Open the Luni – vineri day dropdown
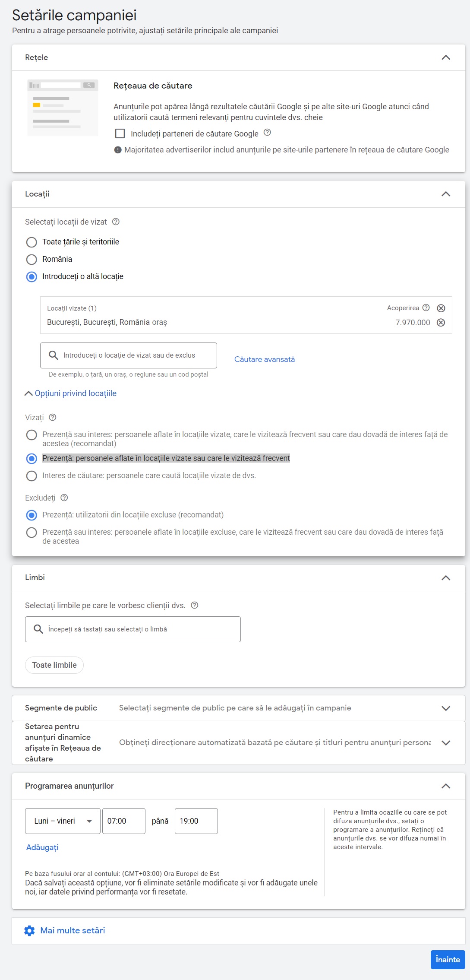Viewport: 470px width, 980px height. click(63, 821)
